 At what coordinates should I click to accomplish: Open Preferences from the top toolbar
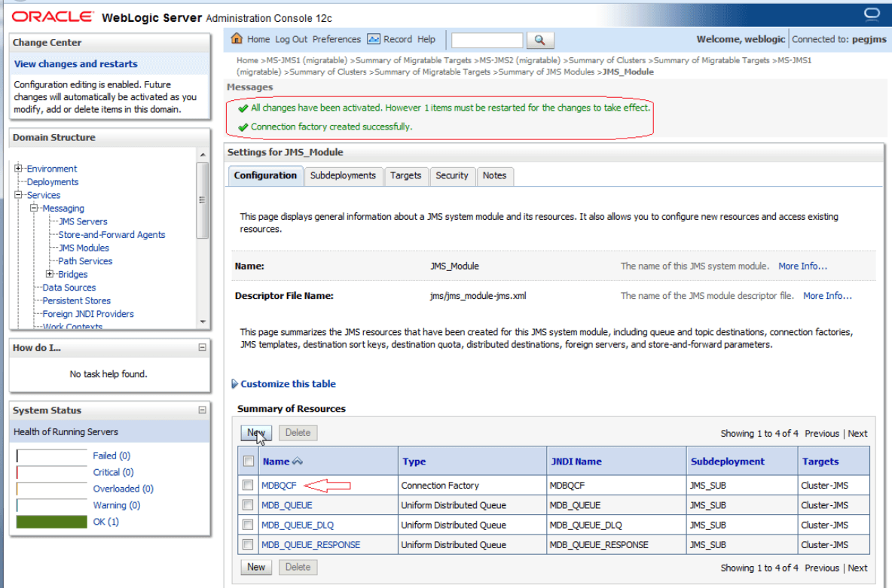(336, 39)
